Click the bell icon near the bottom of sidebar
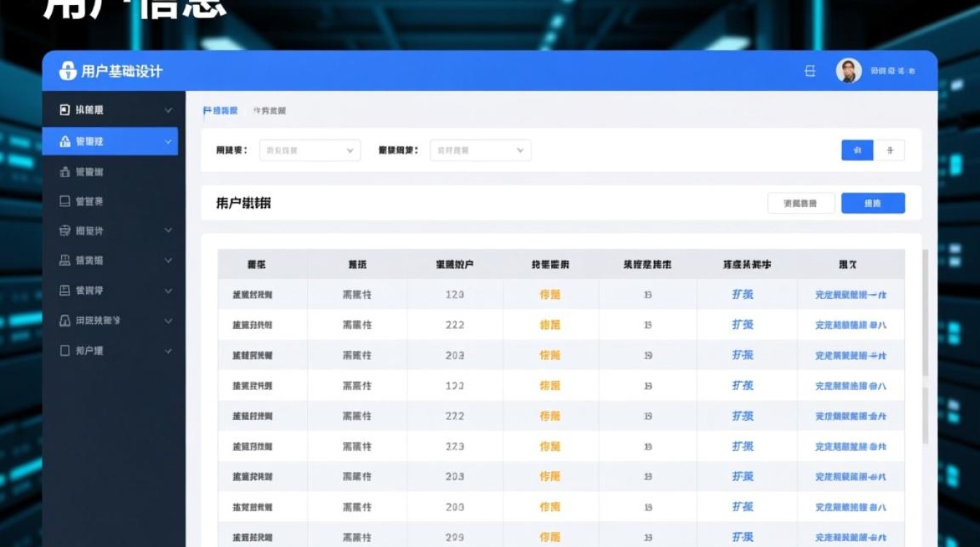Viewport: 980px width, 547px height. tap(64, 319)
